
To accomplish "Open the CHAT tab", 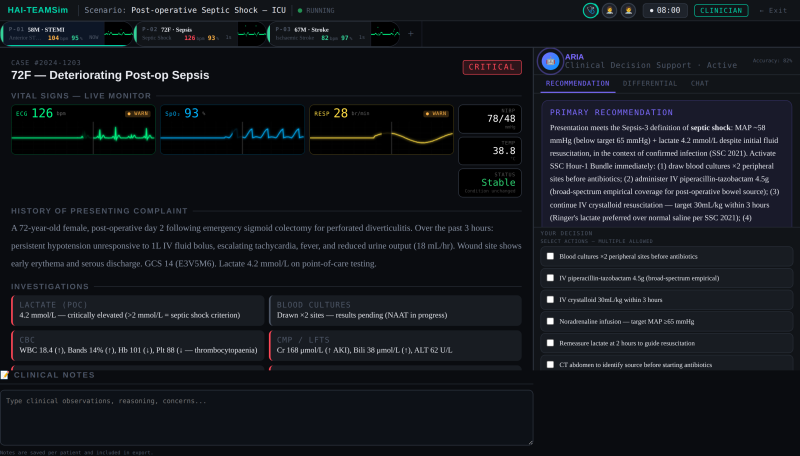I will (699, 83).
